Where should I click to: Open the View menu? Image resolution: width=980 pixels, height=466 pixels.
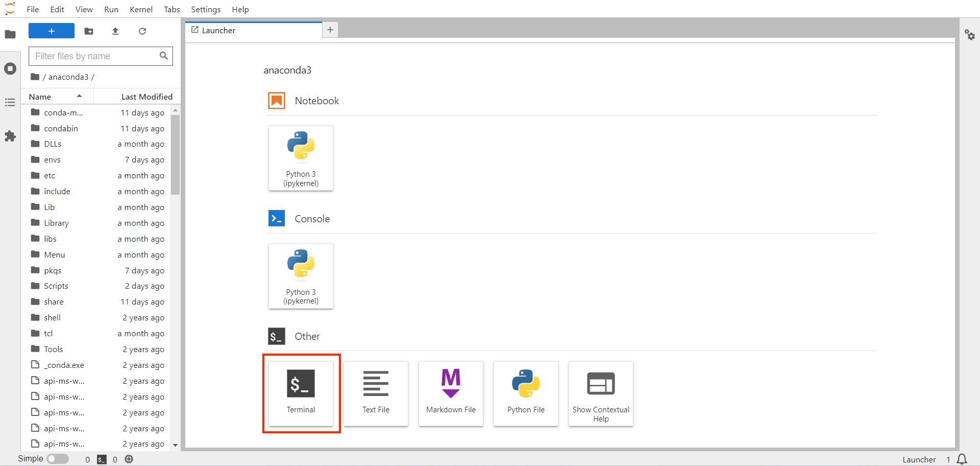click(84, 9)
